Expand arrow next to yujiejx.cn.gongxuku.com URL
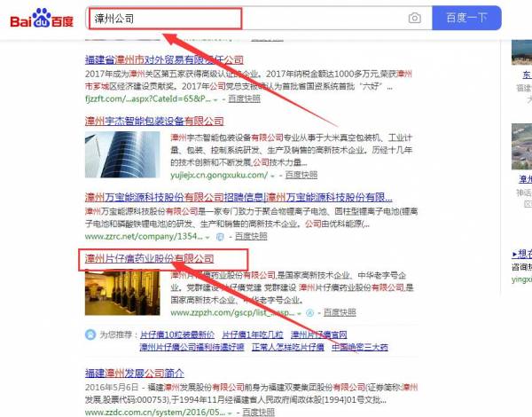 point(272,176)
